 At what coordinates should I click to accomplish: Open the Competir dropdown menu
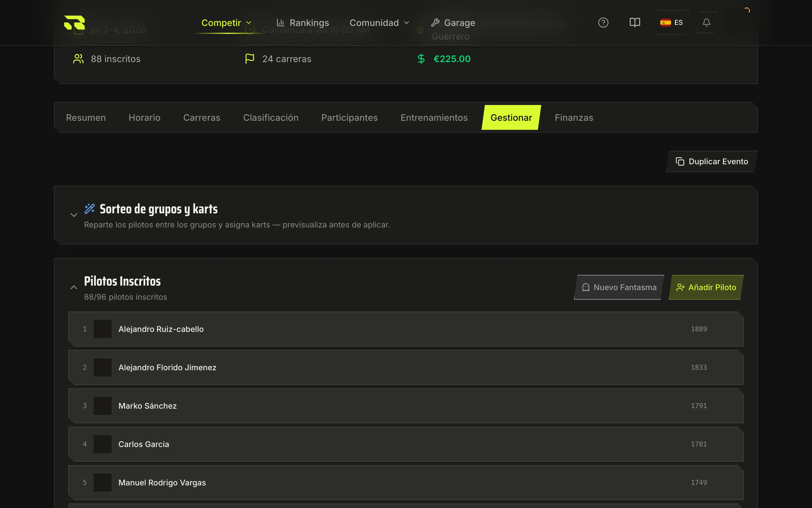pyautogui.click(x=226, y=23)
